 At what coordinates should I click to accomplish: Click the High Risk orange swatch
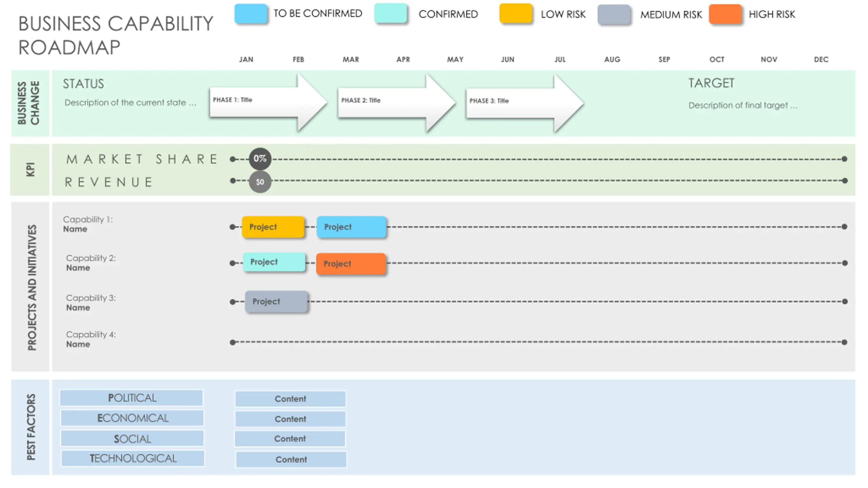pyautogui.click(x=725, y=14)
